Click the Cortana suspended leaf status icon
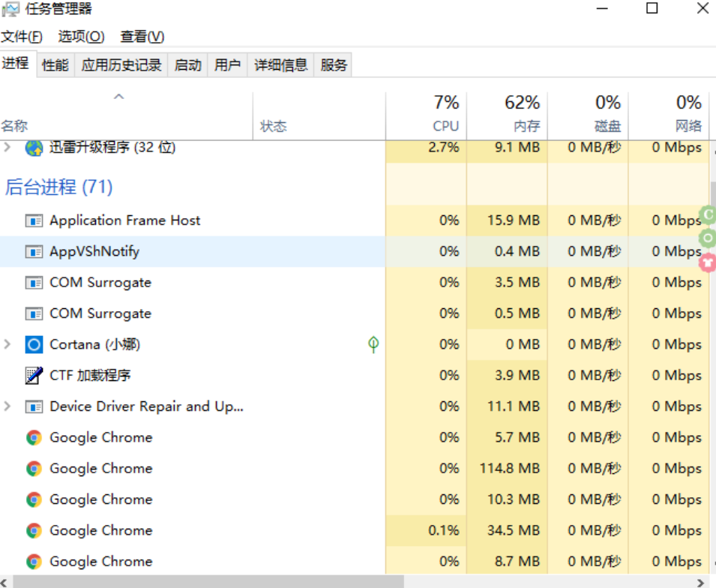 [x=373, y=344]
